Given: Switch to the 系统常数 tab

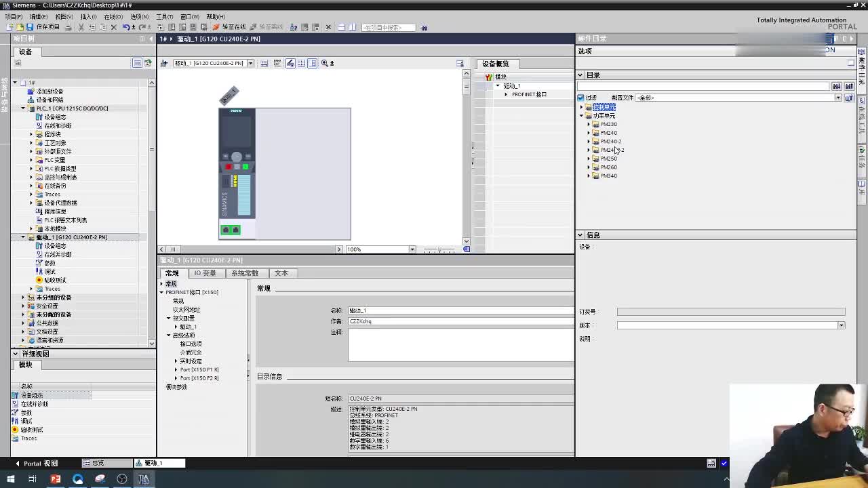Looking at the screenshot, I should [245, 272].
